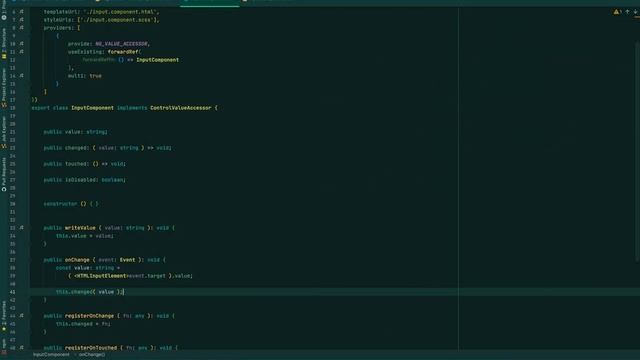Click ControlValueAccessor in class declaration
This screenshot has height=360, width=640.
181,108
